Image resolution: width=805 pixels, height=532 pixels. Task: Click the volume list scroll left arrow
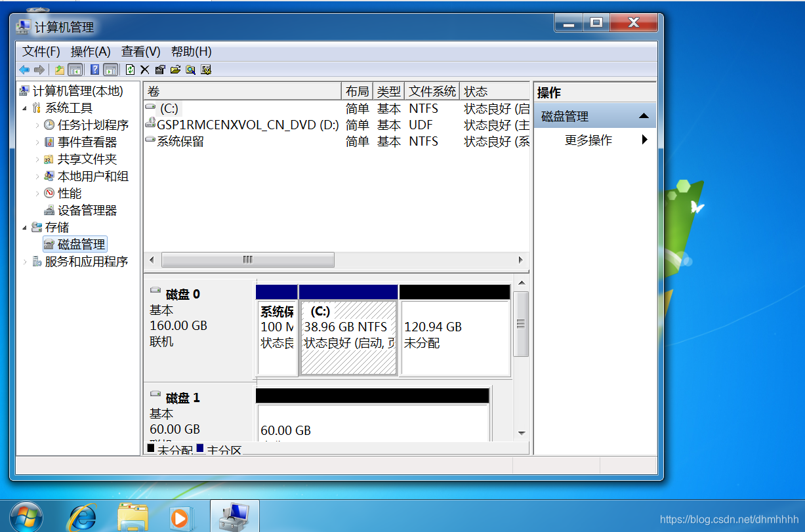coord(151,260)
